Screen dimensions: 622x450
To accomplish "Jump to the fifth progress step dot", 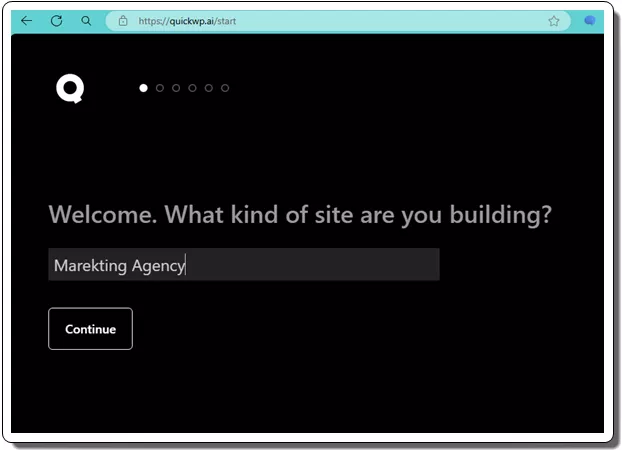I will point(209,88).
